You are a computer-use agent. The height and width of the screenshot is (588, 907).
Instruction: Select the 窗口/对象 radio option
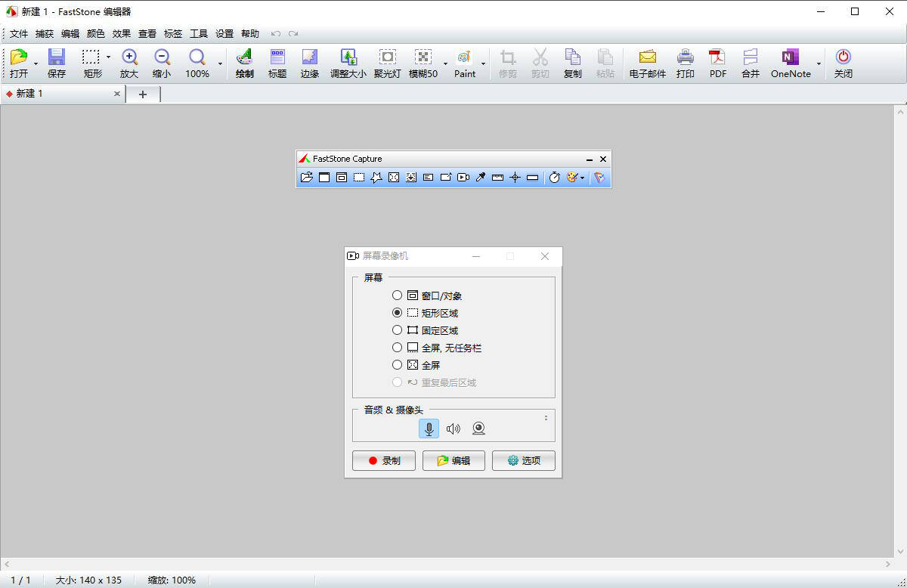tap(397, 296)
